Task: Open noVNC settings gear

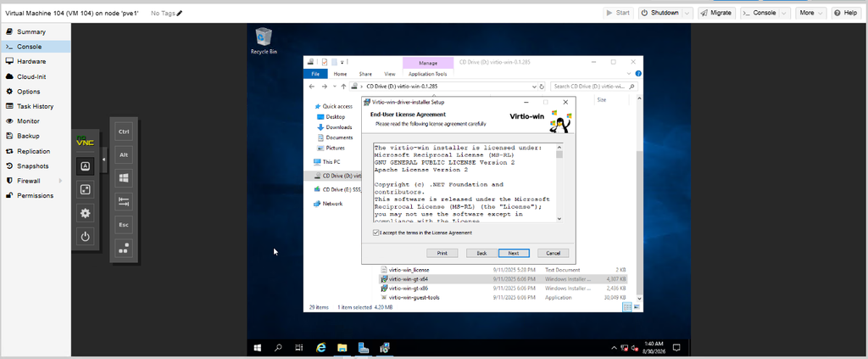Action: coord(85,213)
